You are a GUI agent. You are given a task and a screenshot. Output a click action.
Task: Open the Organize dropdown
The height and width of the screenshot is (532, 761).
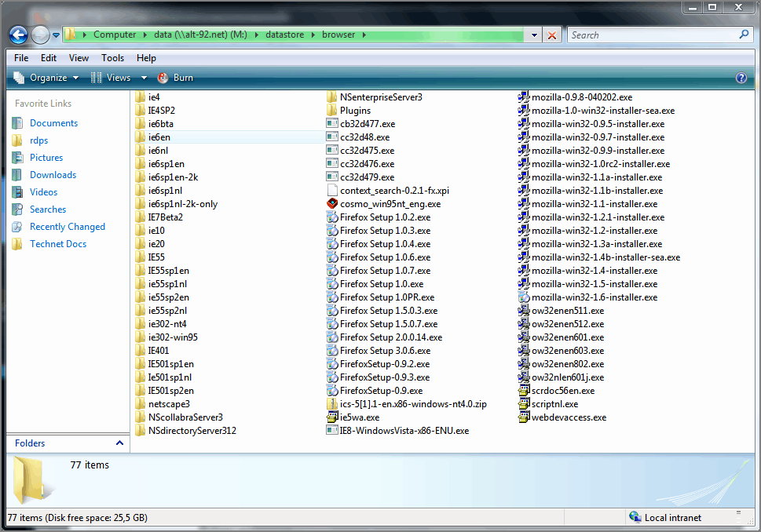tap(46, 78)
